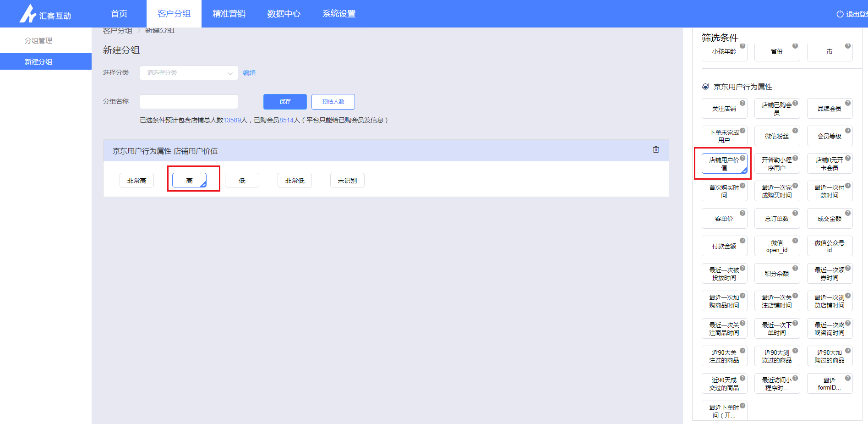Add the 最近一次完成购买时间 filter condition
The height and width of the screenshot is (424, 868).
tap(777, 191)
